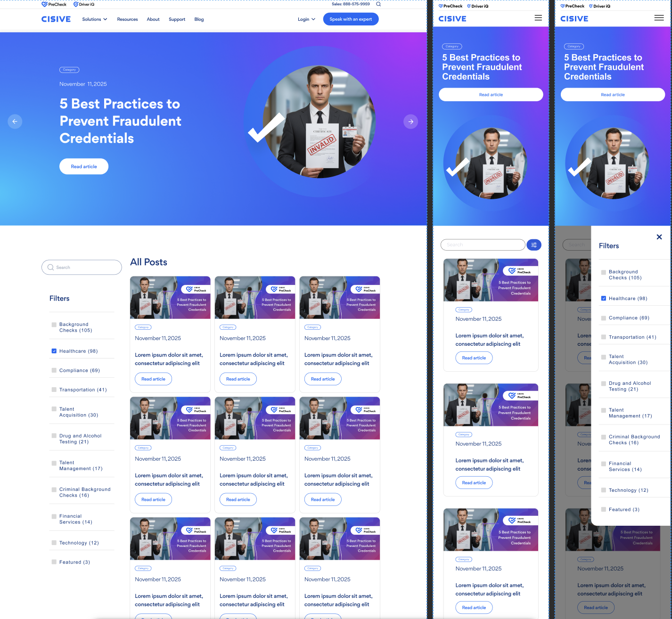Check Transportation (41) in the desktop filters
672x619 pixels.
pyautogui.click(x=54, y=390)
